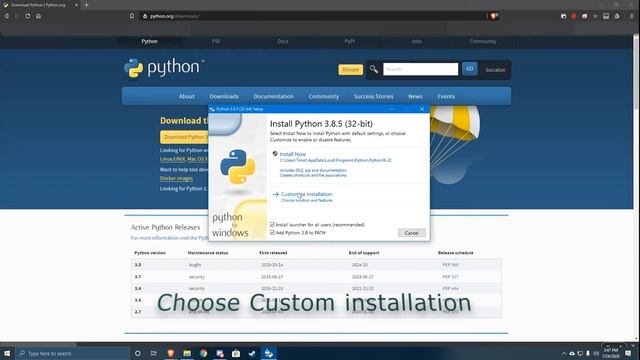Click the python logo on the website
Screen dimensions: 640x360
[164, 67]
